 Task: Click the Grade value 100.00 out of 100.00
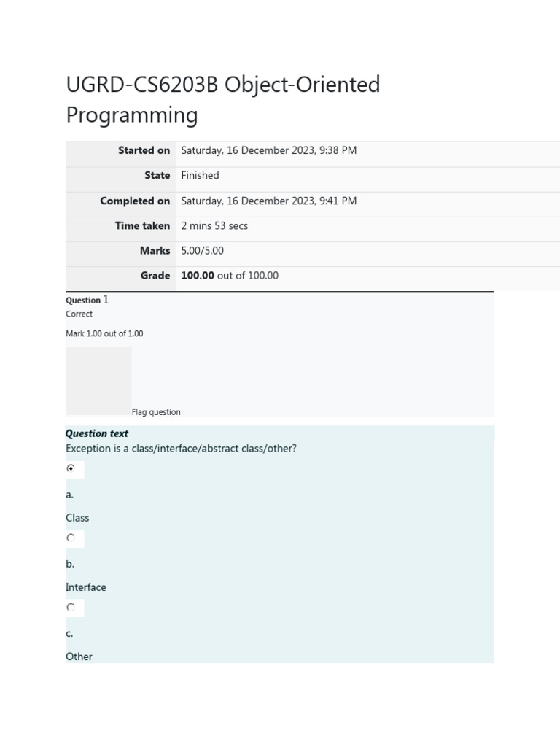point(230,276)
